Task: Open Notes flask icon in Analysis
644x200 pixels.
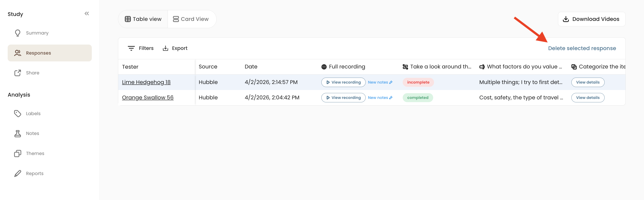Action: [17, 133]
